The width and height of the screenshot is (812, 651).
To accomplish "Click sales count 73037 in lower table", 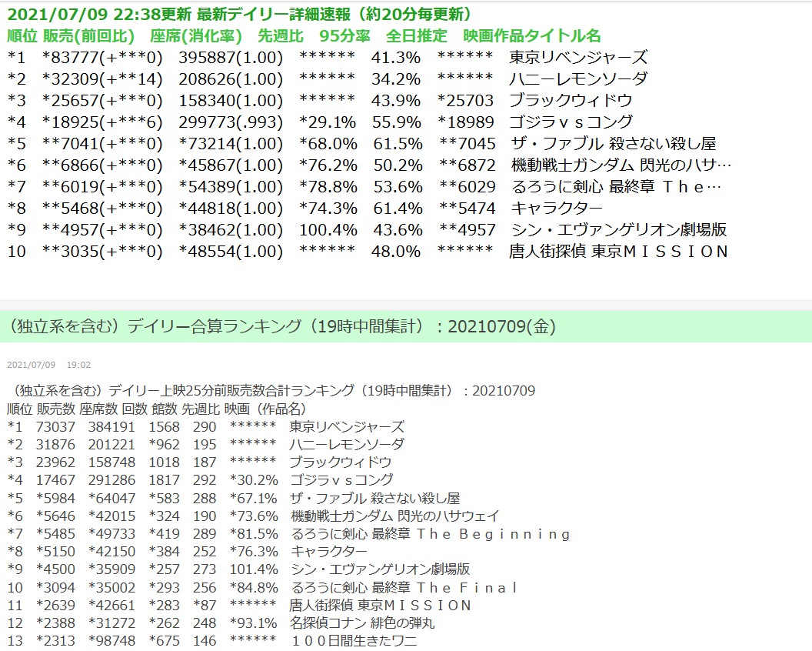I will [x=55, y=427].
